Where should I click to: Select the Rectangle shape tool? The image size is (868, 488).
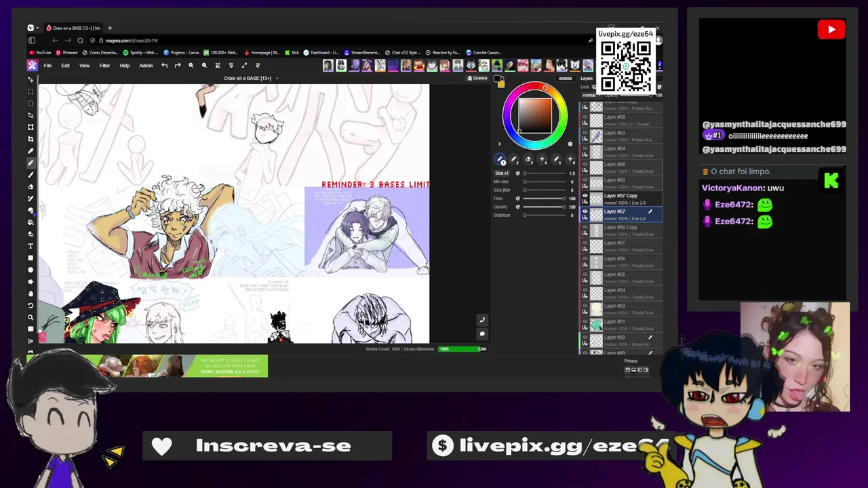(x=31, y=258)
